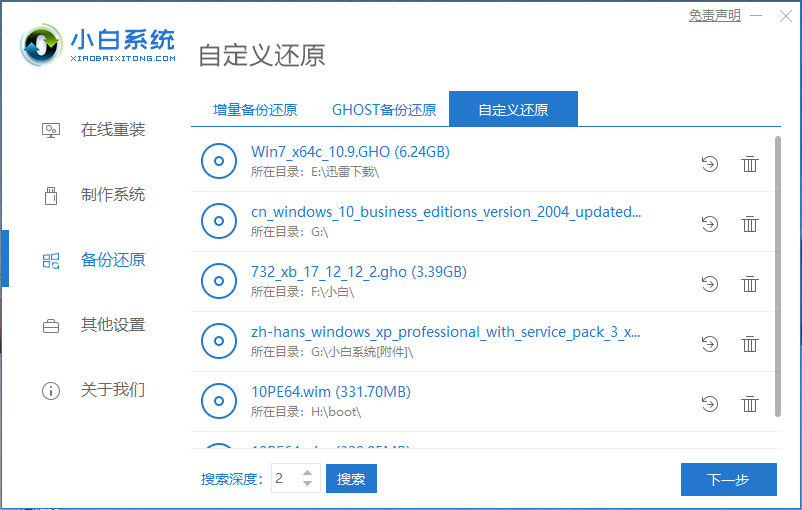Image resolution: width=802 pixels, height=510 pixels.
Task: Select the 732_xb_17_12_12_2.gho radio button
Action: [x=219, y=281]
